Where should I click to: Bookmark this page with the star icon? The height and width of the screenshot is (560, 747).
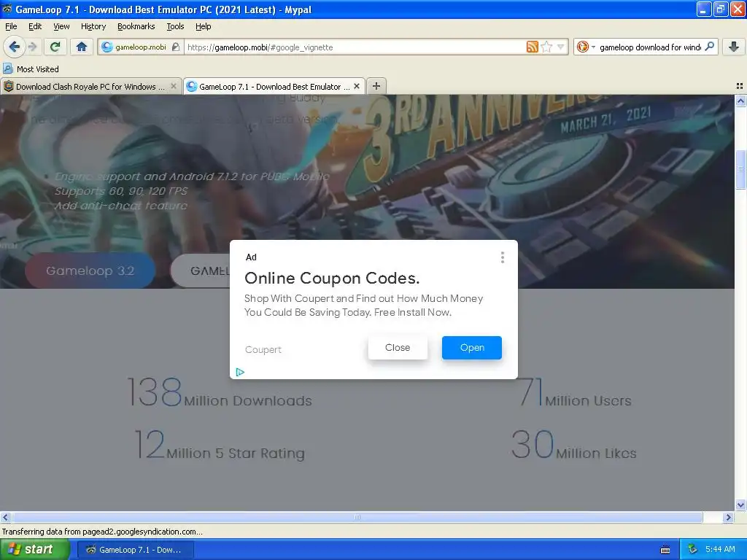coord(547,47)
